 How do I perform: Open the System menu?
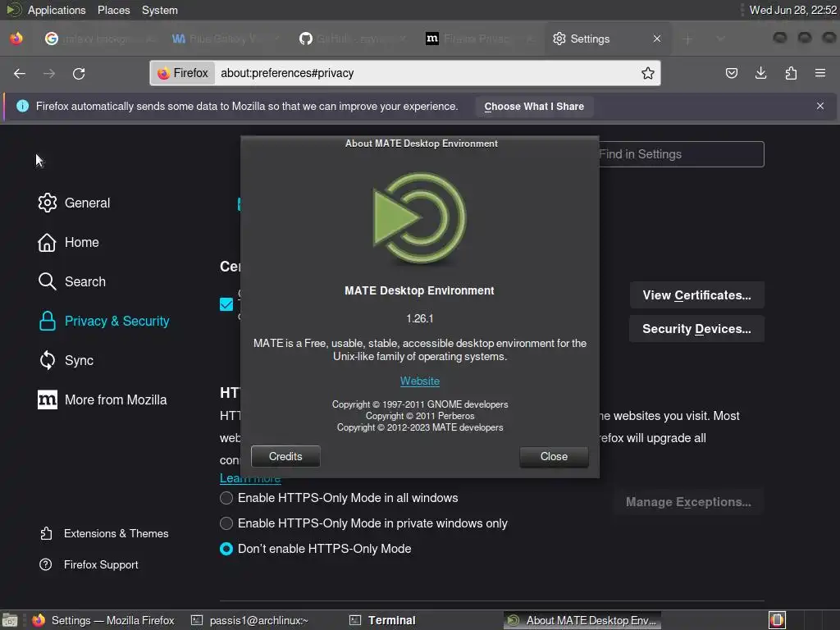(160, 10)
